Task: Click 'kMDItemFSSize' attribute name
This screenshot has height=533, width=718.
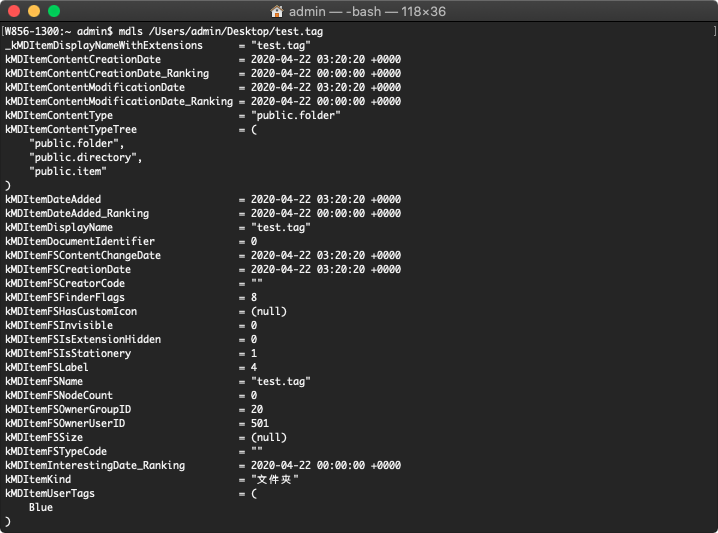Action: [44, 437]
